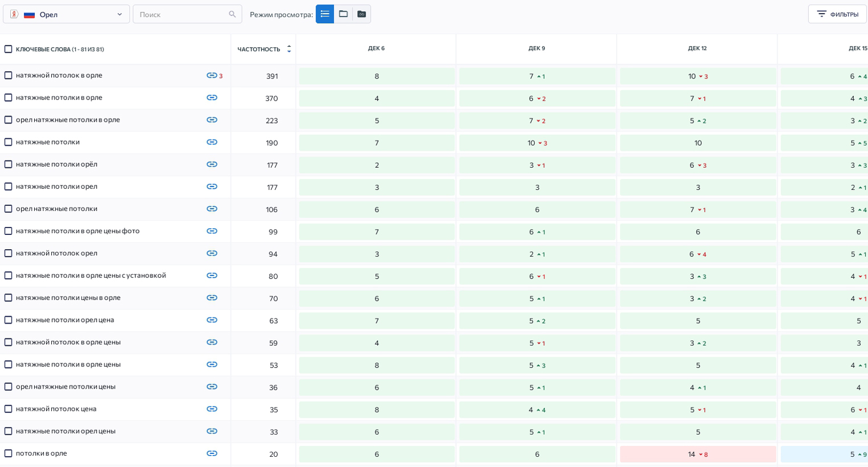Image resolution: width=868 pixels, height=467 pixels.
Task: Tick 'орел натяжные потолки' row checkbox
Action: [8, 208]
